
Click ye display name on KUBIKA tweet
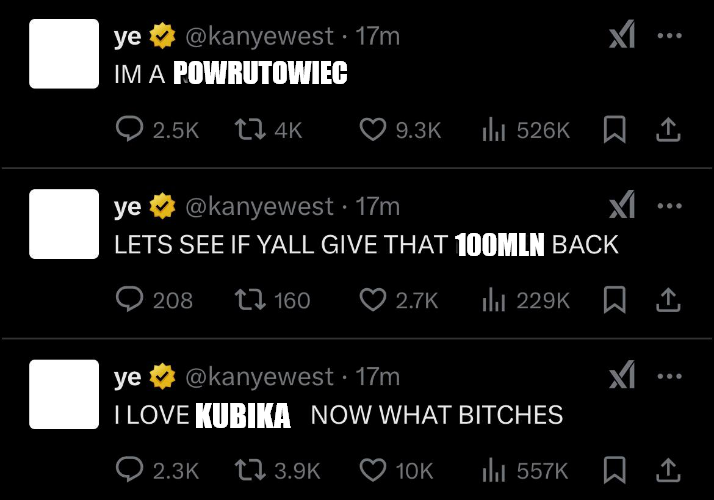[128, 376]
